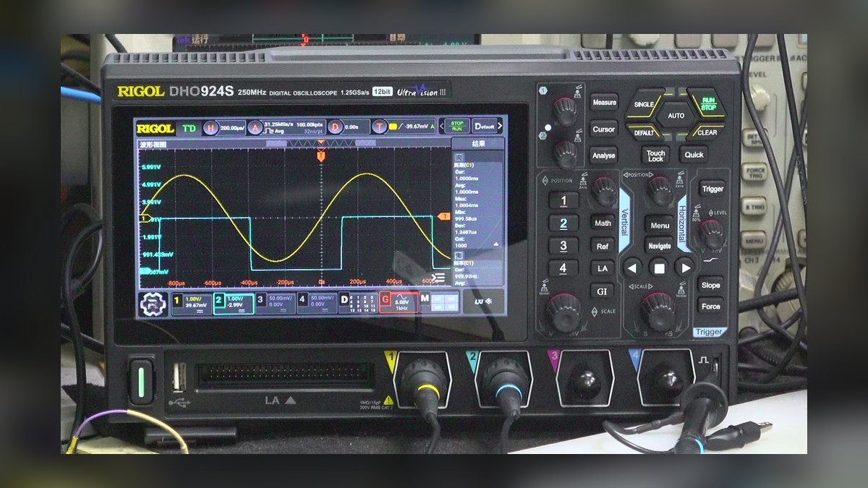Screen dimensions: 868x488
Task: Click the Math key
Action: coord(603,223)
